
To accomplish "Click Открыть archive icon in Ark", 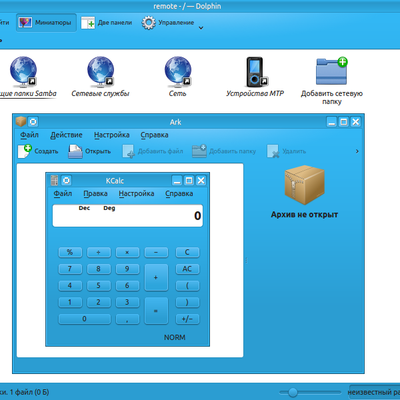I will click(75, 151).
